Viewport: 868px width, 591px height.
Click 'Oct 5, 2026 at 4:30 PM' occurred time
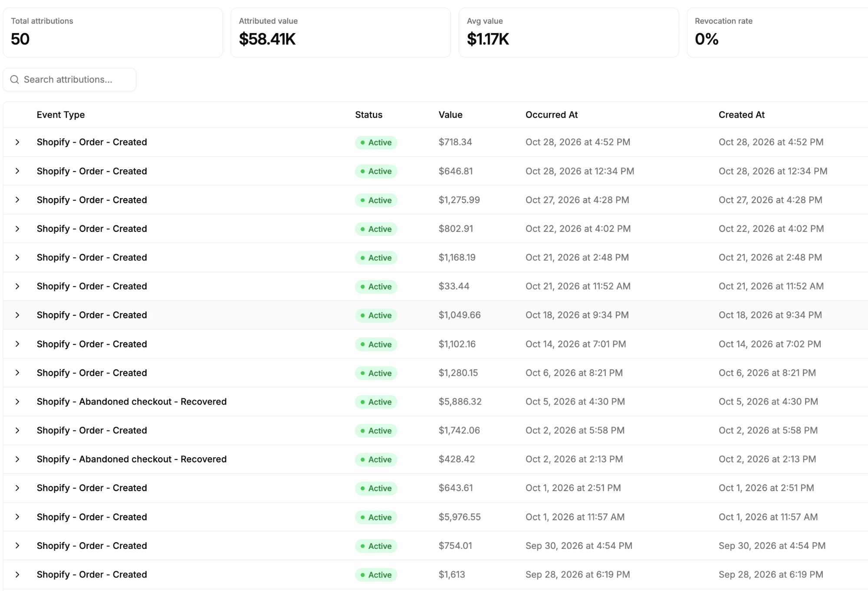coord(575,402)
